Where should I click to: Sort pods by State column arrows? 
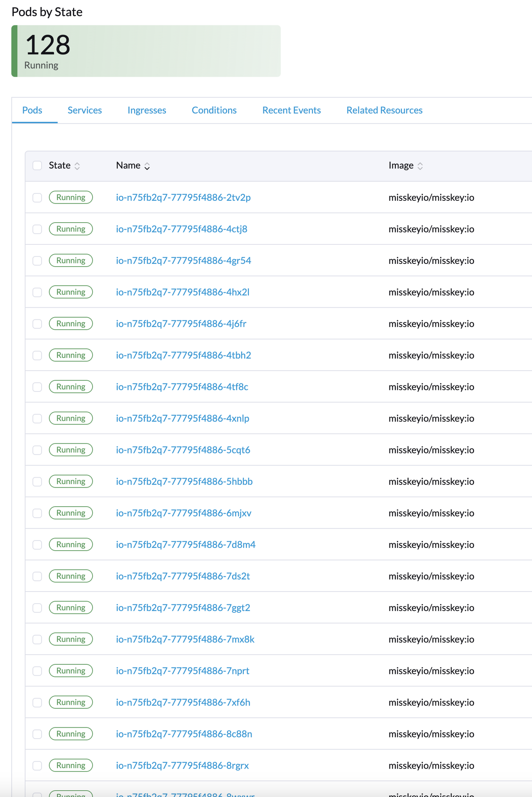tap(77, 166)
